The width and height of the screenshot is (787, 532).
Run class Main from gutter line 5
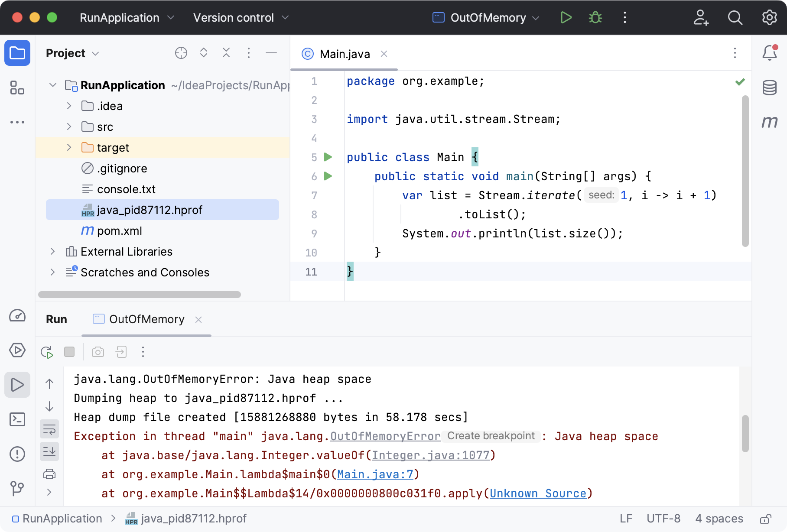click(328, 157)
